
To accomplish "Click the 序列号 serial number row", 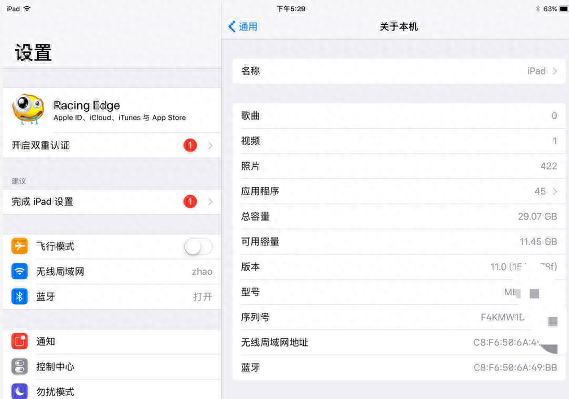I will tap(399, 317).
